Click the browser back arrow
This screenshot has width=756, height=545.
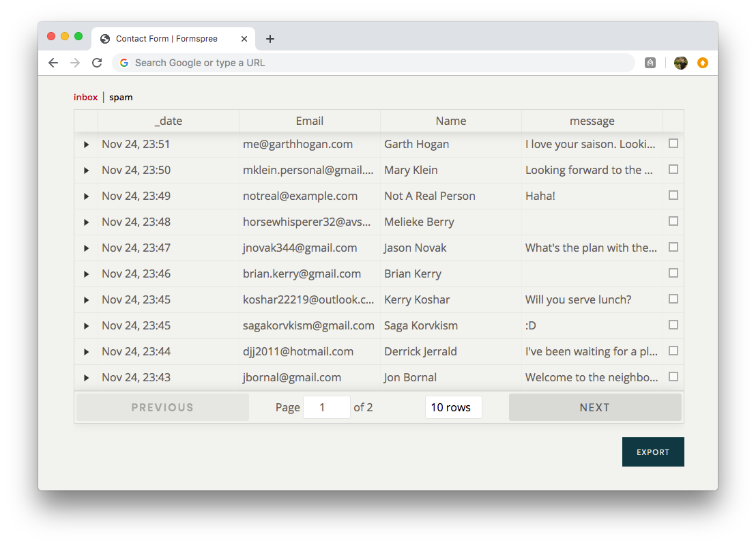click(53, 62)
